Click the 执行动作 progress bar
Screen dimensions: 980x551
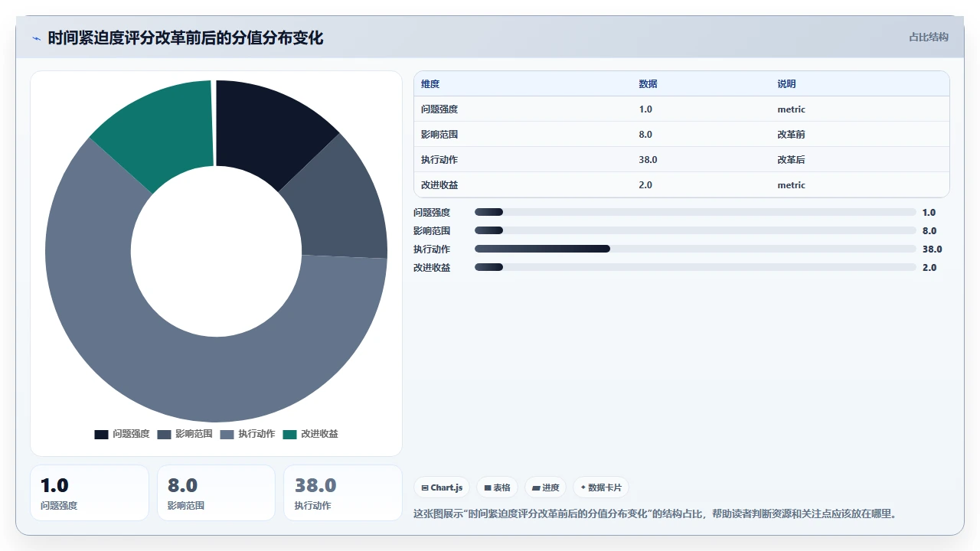695,249
